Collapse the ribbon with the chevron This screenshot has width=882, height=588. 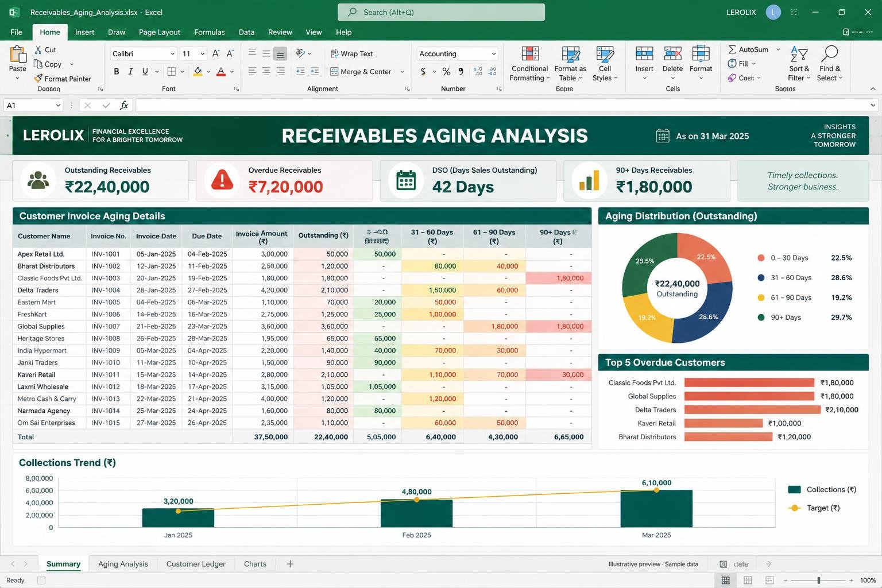873,89
